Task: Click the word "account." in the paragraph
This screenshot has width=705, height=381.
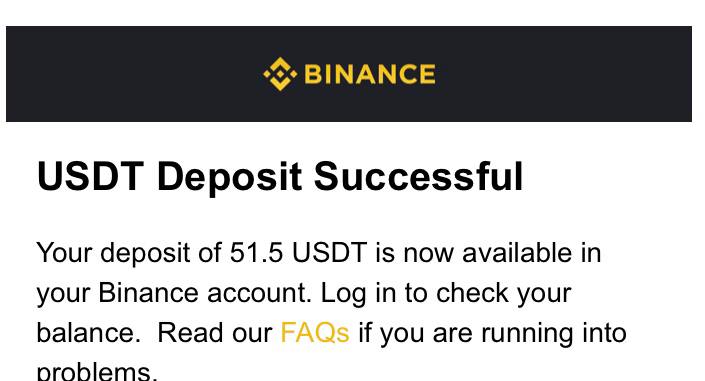Action: tap(259, 293)
